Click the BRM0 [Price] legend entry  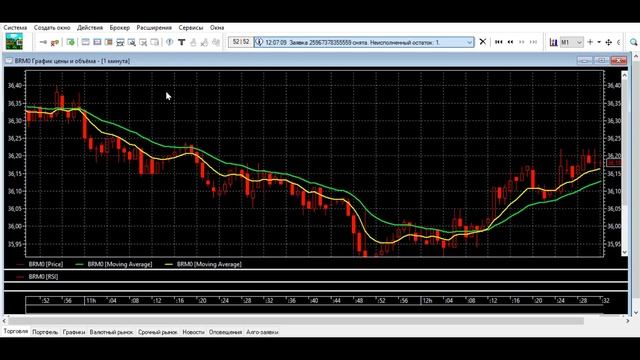tap(40, 264)
